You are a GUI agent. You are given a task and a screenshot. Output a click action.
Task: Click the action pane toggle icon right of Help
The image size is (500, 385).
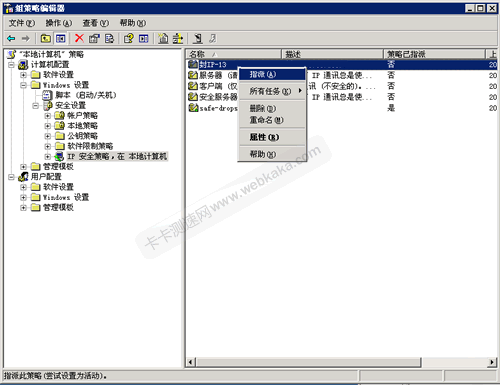coord(144,39)
